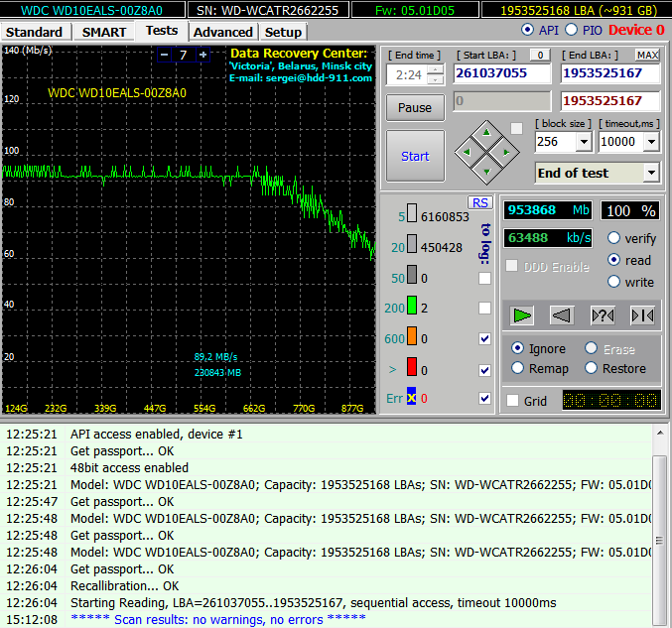672x628 pixels.
Task: Click the Start scan button
Action: [x=415, y=157]
